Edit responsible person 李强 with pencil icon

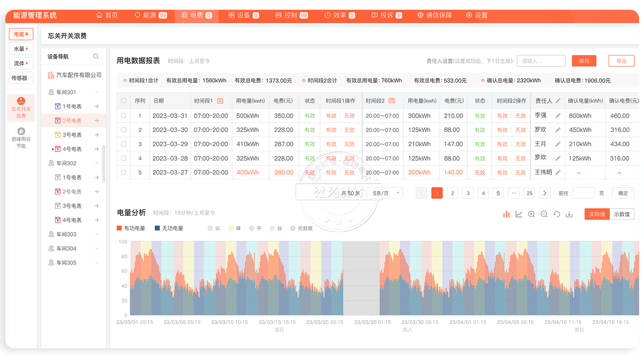558,116
